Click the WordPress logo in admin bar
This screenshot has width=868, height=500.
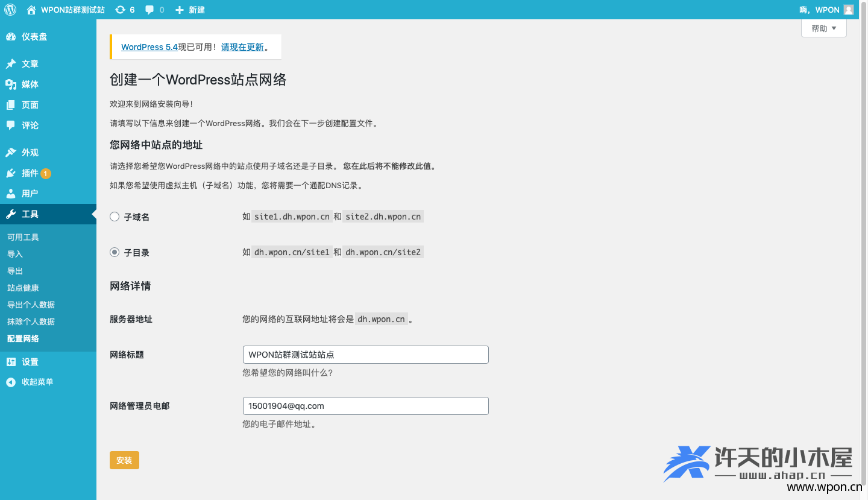(x=10, y=10)
